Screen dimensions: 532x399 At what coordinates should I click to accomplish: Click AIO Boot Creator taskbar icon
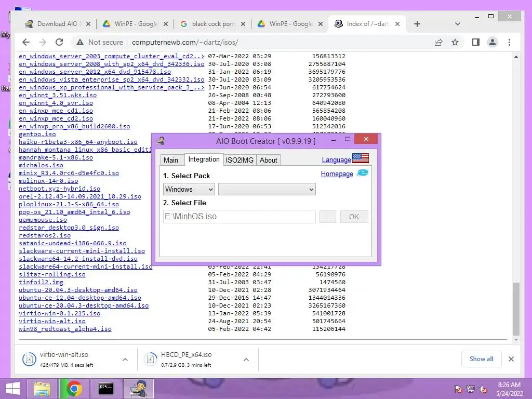[x=139, y=389]
